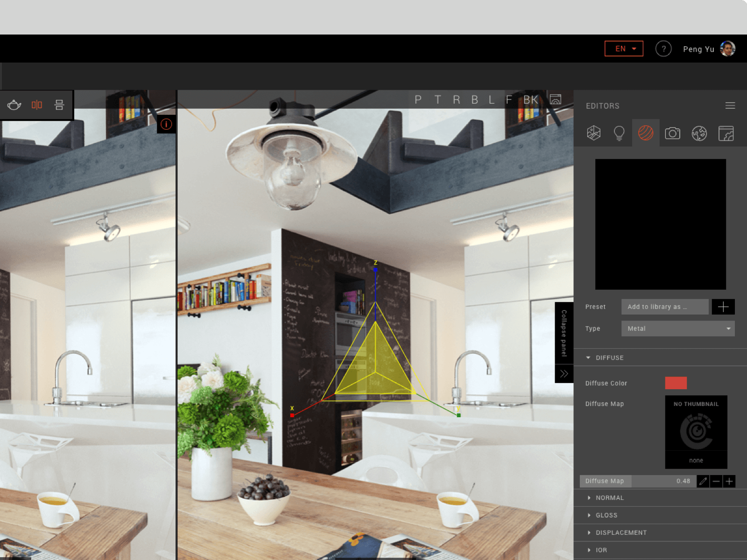Click the blue Z axis gizmo handle
Screen dimensions: 747x560
[375, 269]
